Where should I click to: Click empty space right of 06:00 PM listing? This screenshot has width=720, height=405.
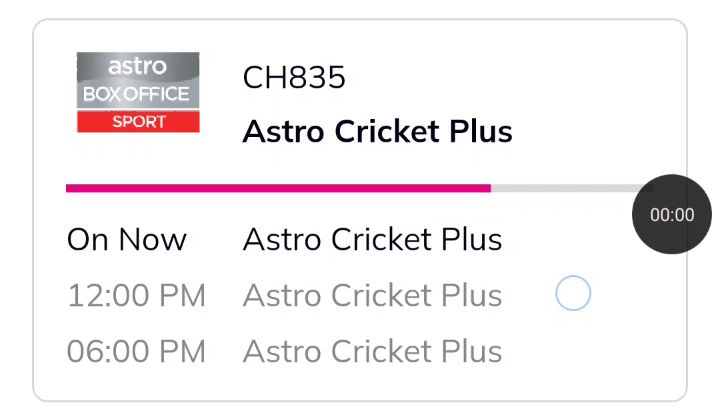pyautogui.click(x=592, y=352)
